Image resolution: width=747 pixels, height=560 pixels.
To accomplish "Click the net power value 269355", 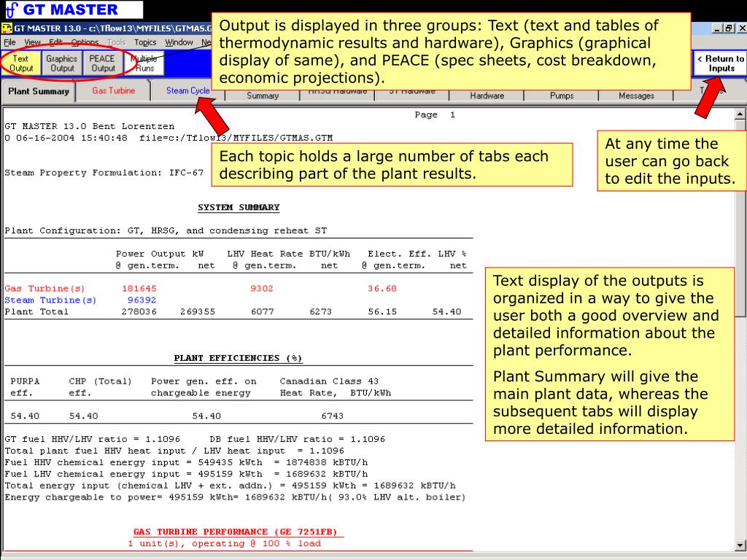I will click(198, 312).
